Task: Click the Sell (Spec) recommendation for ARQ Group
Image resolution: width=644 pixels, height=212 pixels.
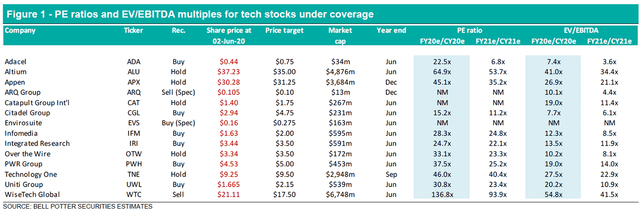Action: [179, 92]
